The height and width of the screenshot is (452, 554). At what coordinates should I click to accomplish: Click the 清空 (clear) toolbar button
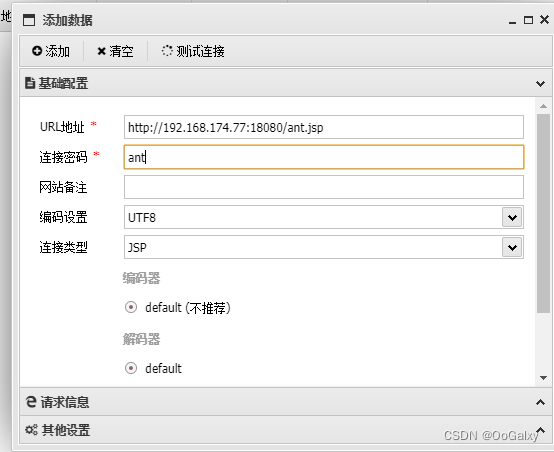115,51
